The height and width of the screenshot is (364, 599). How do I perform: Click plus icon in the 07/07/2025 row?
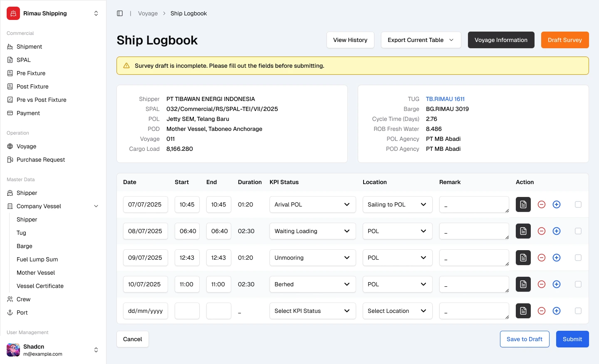click(x=557, y=204)
